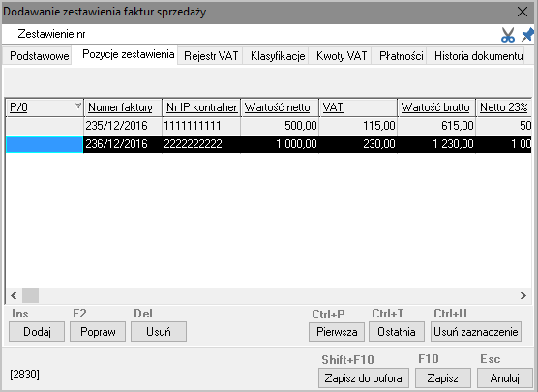The image size is (538, 392).
Task: Select invoice 235/12/2016 cell
Action: pyautogui.click(x=123, y=126)
